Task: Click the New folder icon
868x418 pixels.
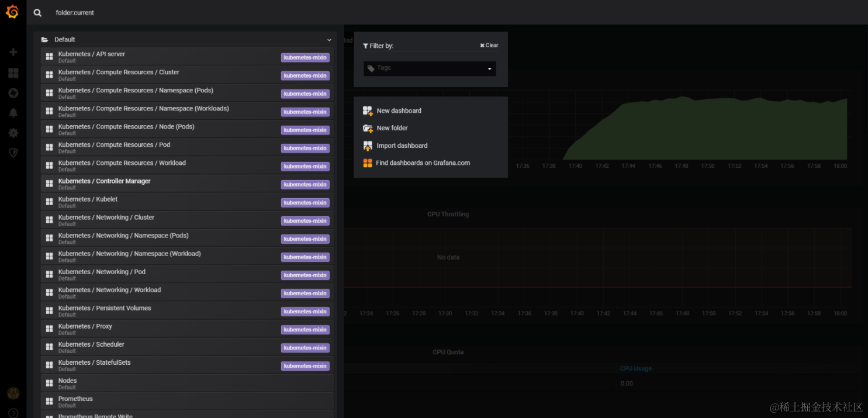Action: click(x=368, y=128)
